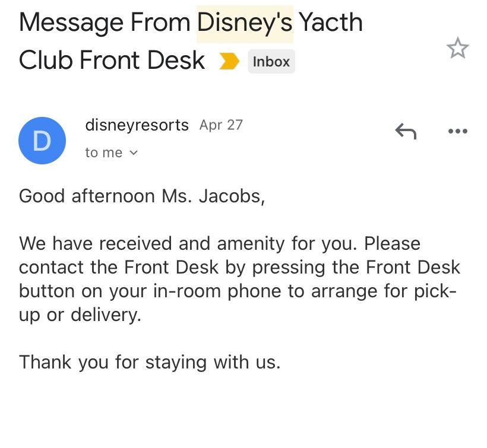Tap the Inbox label chip
Screen dimensions: 487x448
pos(271,62)
